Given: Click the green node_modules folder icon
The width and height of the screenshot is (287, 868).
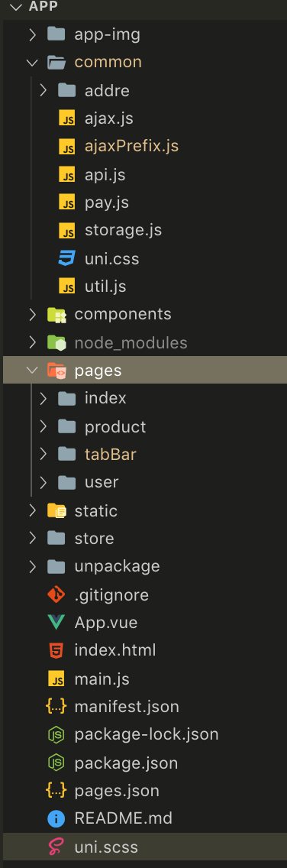Looking at the screenshot, I should coord(56,342).
